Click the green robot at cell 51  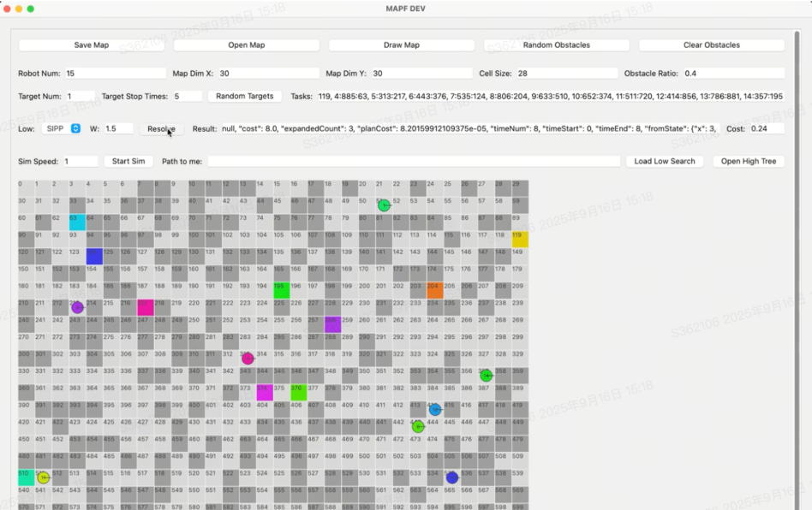384,205
